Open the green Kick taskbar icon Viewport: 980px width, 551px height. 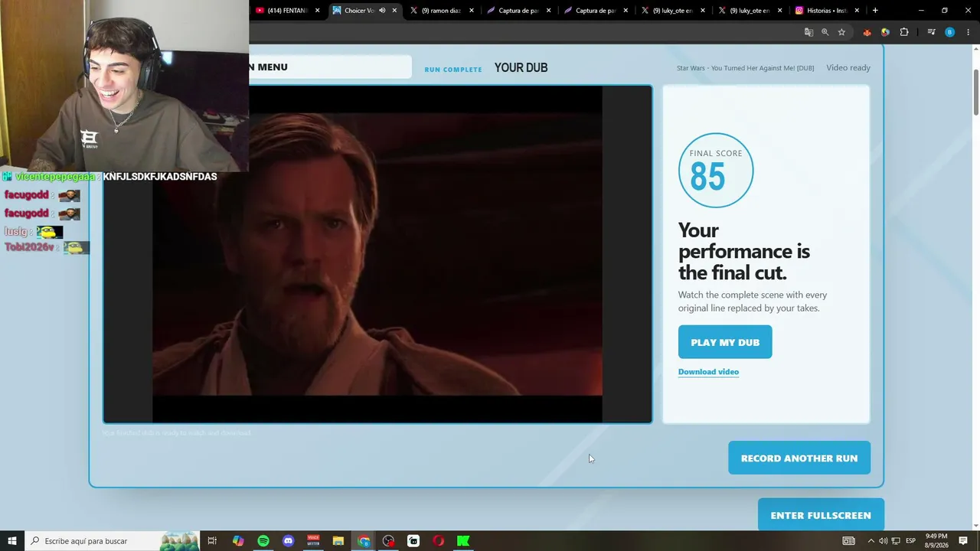(463, 541)
